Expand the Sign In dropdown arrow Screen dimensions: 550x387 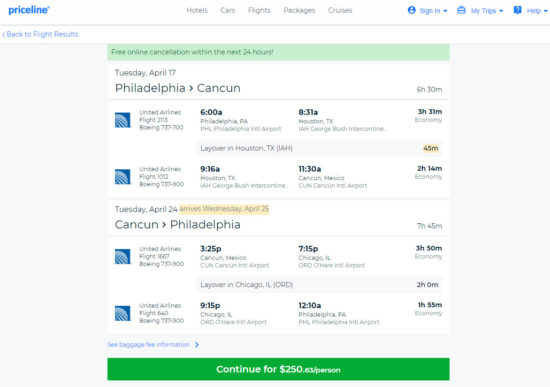[445, 11]
